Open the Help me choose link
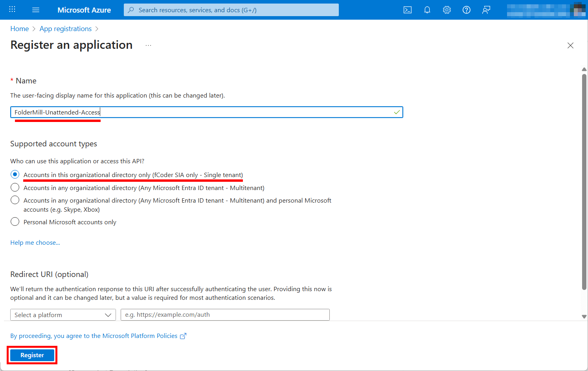 [x=35, y=242]
